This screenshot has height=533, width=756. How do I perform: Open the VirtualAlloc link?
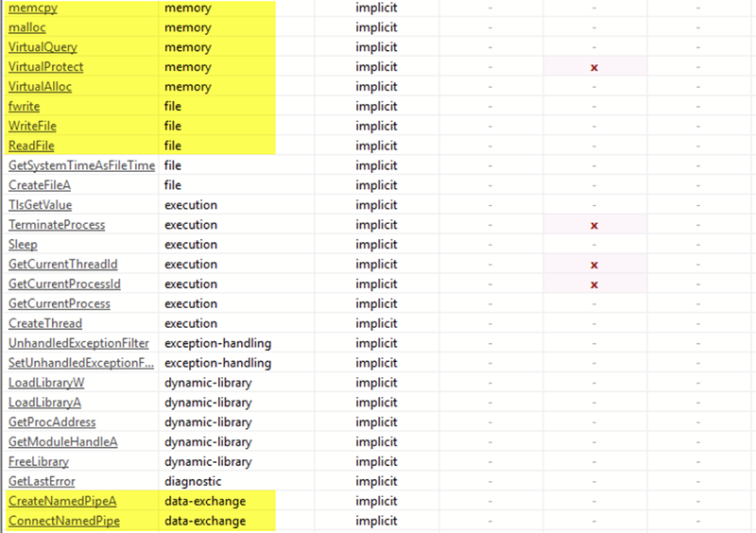click(x=40, y=86)
